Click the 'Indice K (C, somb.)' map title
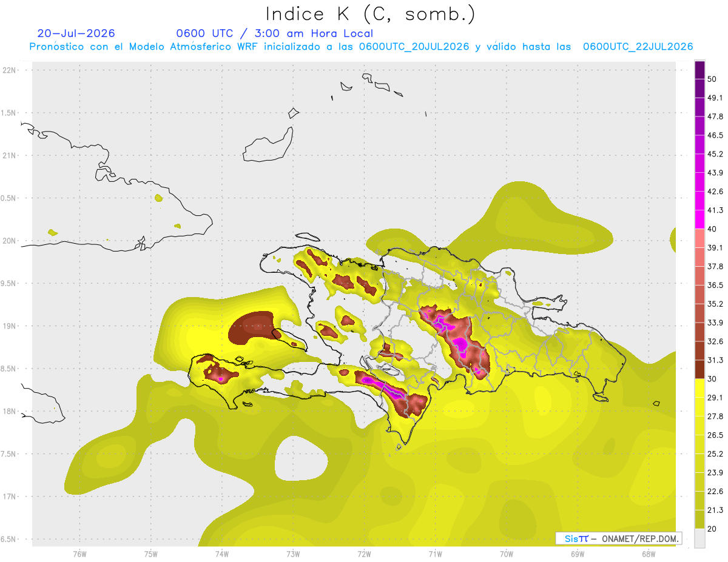Screen dimensions: 728x562 pos(370,14)
